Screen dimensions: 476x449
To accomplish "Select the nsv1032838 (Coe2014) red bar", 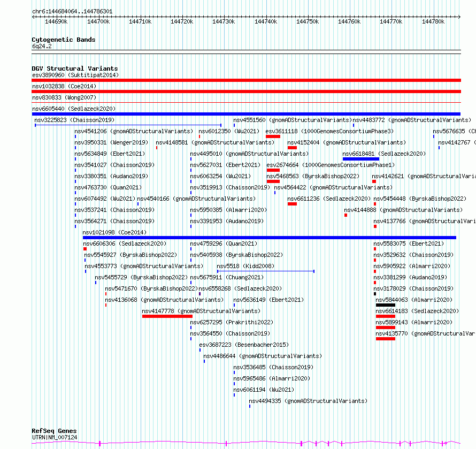I will coord(246,92).
